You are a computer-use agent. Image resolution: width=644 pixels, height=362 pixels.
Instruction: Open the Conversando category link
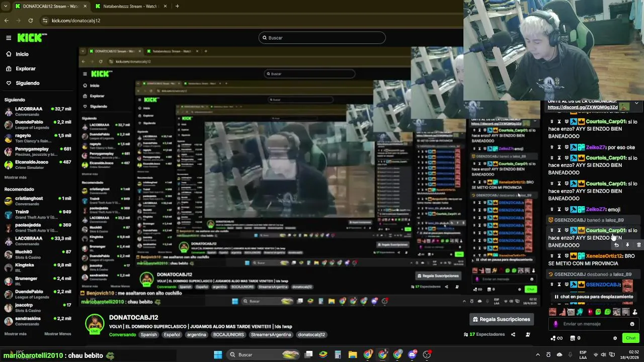(122, 334)
